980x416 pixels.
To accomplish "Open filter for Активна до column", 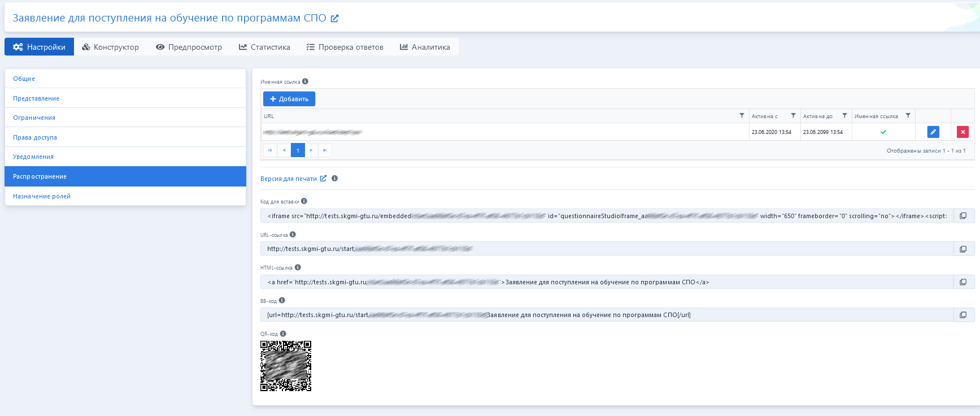I will tap(844, 116).
